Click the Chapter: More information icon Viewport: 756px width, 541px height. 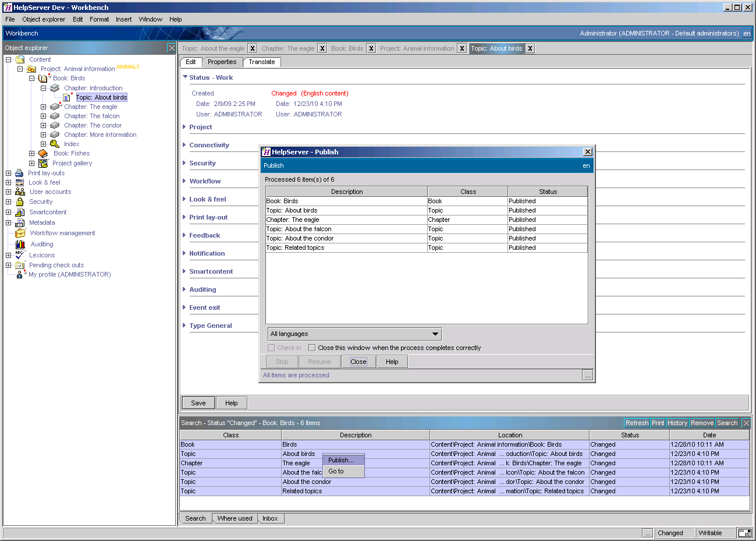(55, 135)
